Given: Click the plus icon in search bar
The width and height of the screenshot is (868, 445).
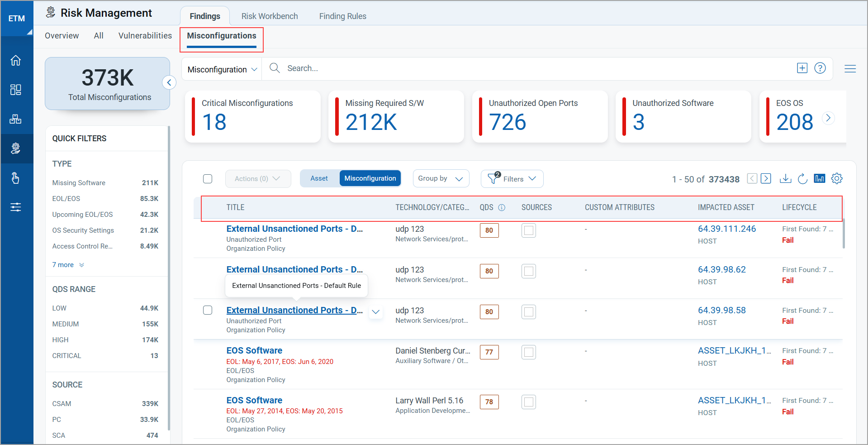Looking at the screenshot, I should (x=802, y=68).
